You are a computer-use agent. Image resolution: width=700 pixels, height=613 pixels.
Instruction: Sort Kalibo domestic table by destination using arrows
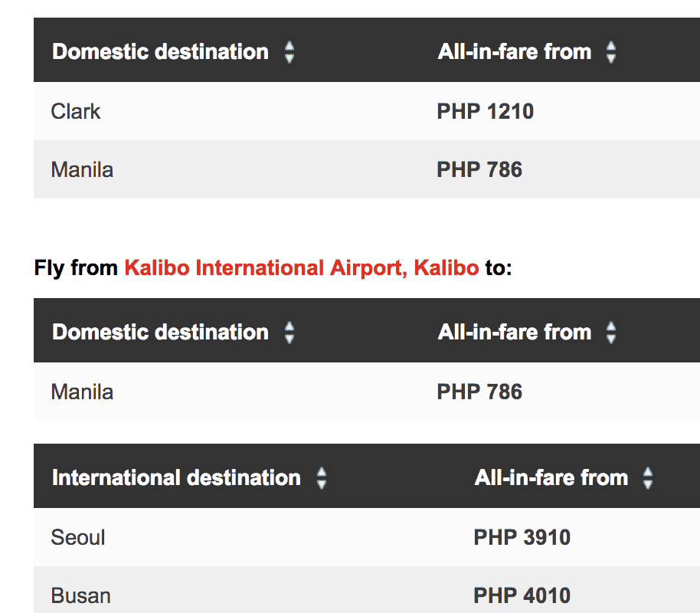[x=289, y=333]
